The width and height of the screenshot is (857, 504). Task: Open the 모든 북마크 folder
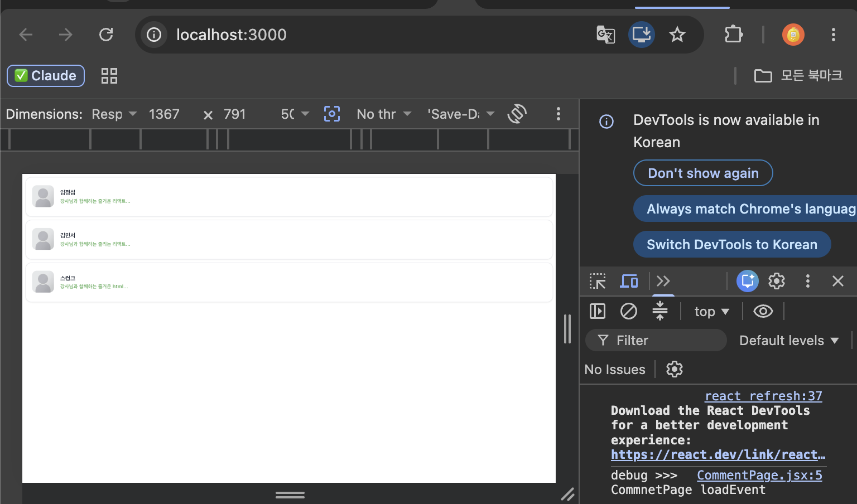798,75
